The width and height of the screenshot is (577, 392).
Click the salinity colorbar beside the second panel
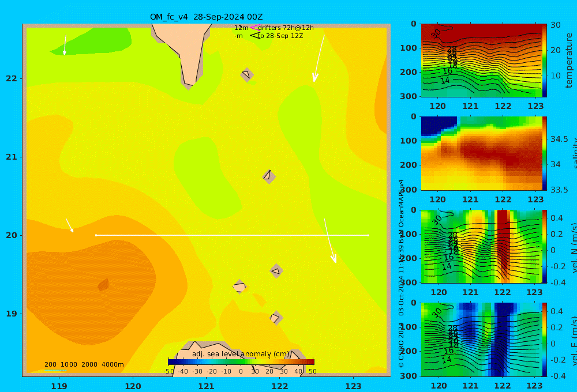click(x=545, y=153)
